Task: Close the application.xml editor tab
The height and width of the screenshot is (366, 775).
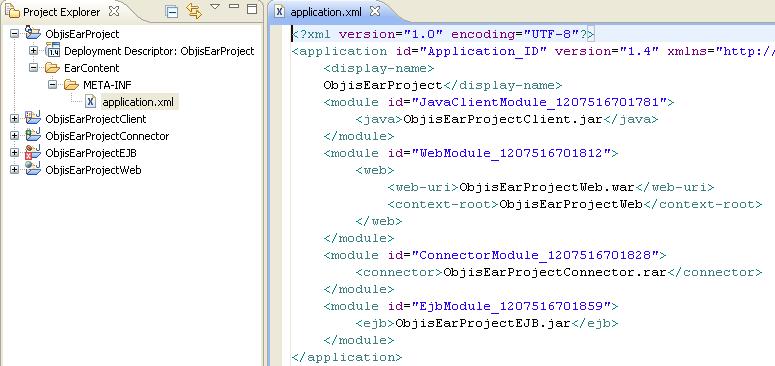Action: click(375, 11)
